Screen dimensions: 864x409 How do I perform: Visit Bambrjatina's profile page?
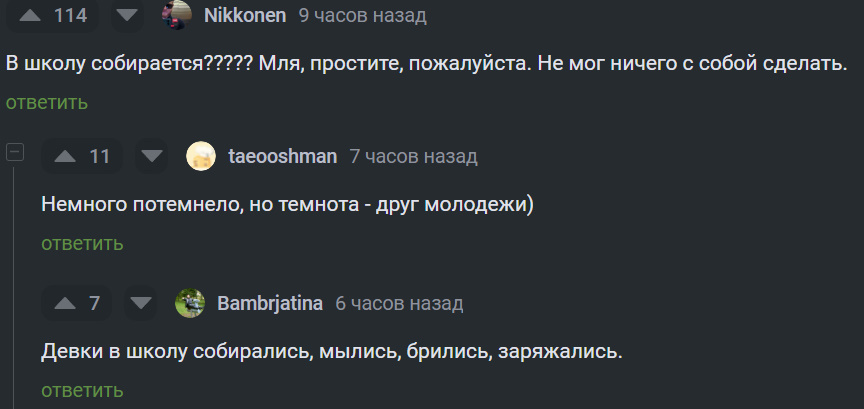(270, 303)
